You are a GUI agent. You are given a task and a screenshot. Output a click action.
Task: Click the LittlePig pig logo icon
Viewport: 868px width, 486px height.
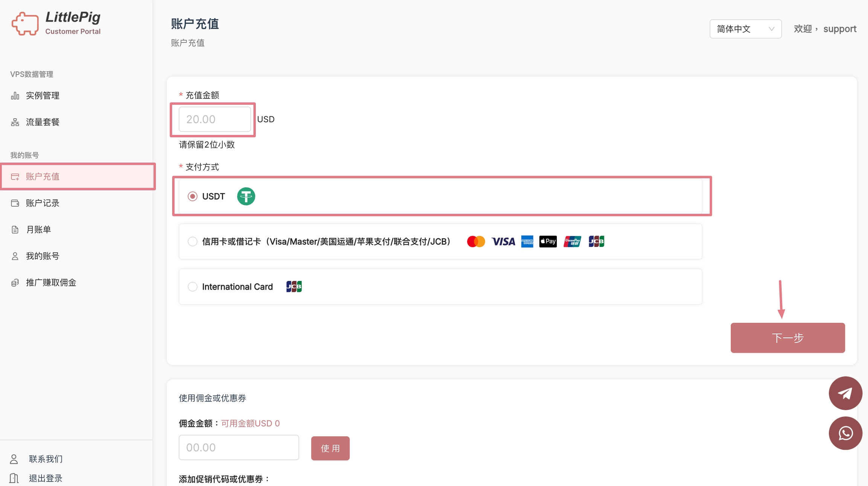click(25, 23)
